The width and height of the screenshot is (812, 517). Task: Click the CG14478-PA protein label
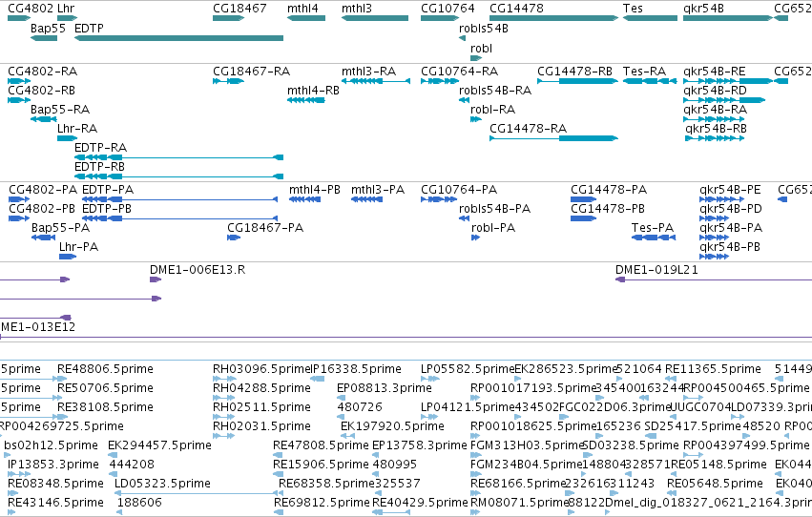(x=609, y=190)
